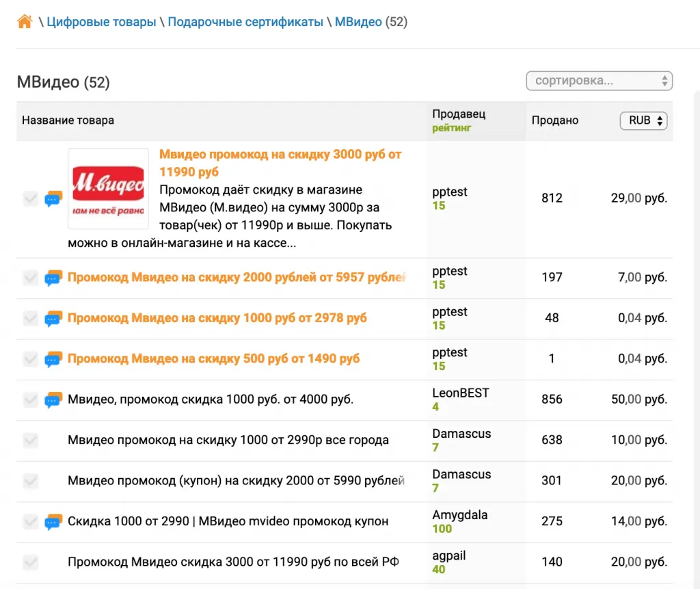Click the МВидео breadcrumb link
Image resolution: width=700 pixels, height=589 pixels.
(x=358, y=22)
